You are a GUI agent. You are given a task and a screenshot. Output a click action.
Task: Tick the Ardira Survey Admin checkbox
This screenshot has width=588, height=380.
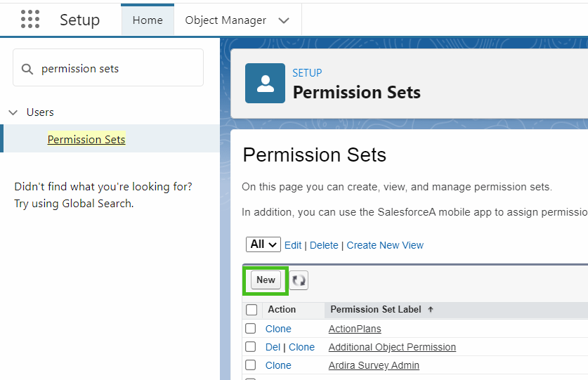251,365
